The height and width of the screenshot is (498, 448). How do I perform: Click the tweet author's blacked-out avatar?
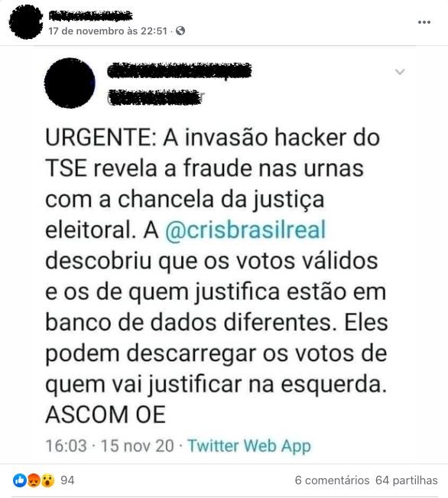point(70,83)
